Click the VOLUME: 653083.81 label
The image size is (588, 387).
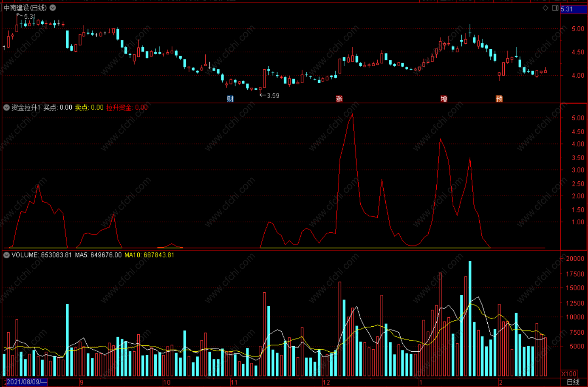pyautogui.click(x=42, y=255)
